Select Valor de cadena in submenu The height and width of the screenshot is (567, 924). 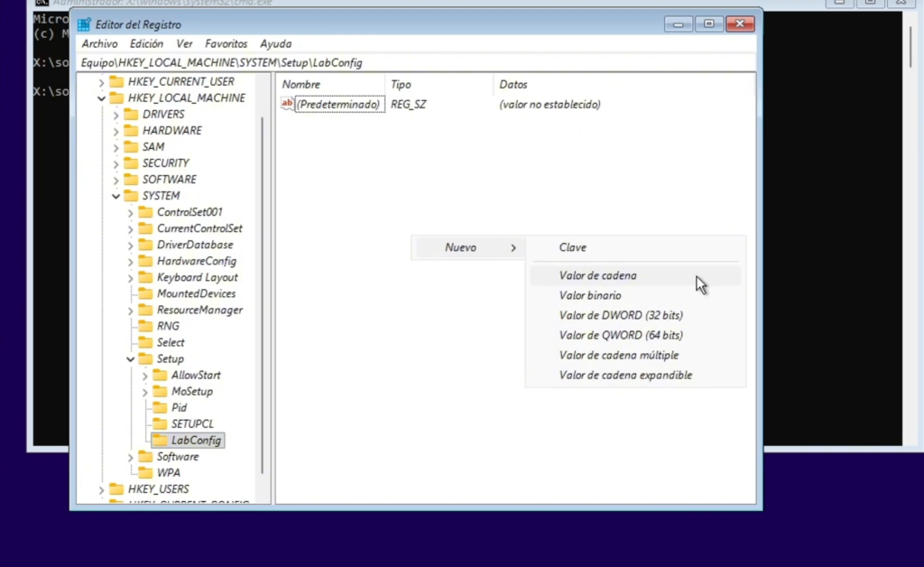tap(597, 276)
